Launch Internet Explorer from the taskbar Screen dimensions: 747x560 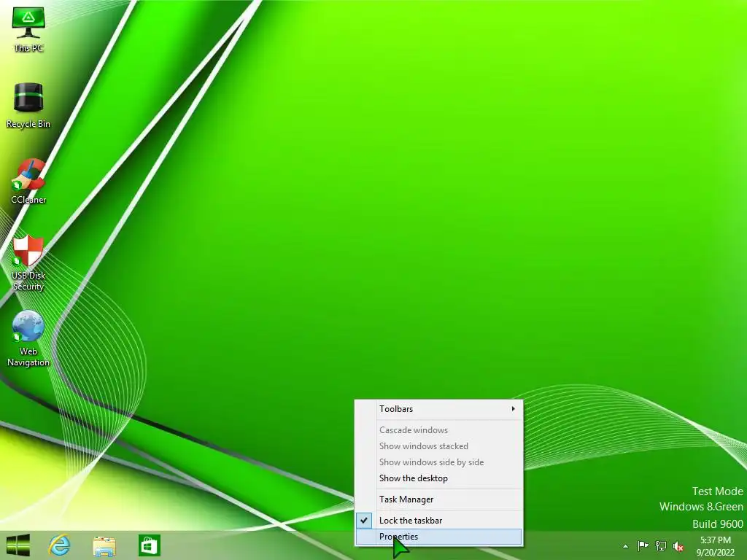(x=60, y=545)
